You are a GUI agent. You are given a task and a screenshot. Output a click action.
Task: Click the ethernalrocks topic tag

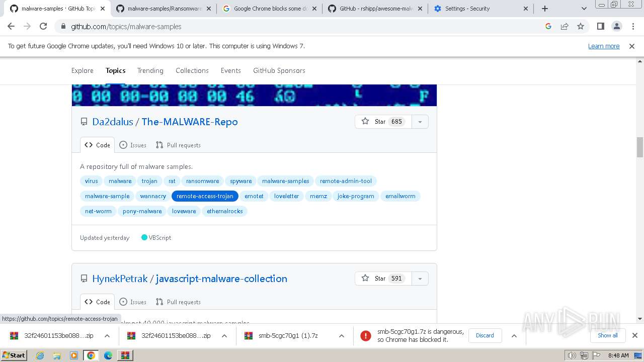tap(225, 211)
